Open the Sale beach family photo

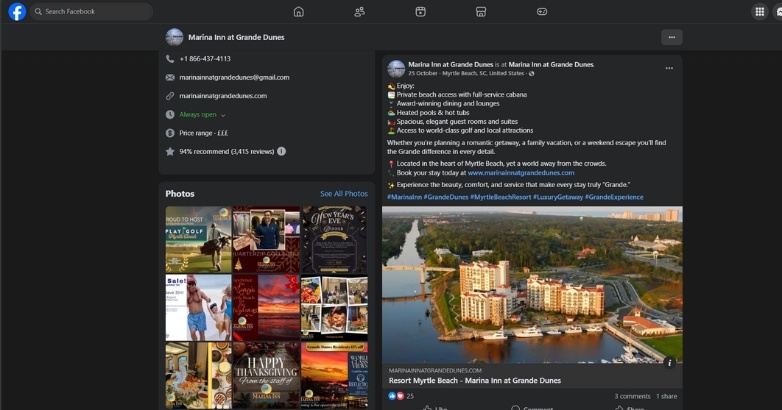198,307
